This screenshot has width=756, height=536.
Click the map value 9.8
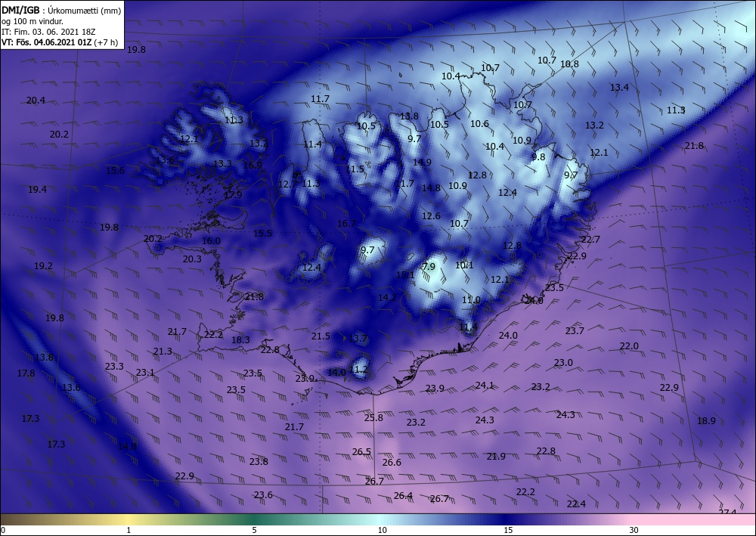click(x=538, y=156)
